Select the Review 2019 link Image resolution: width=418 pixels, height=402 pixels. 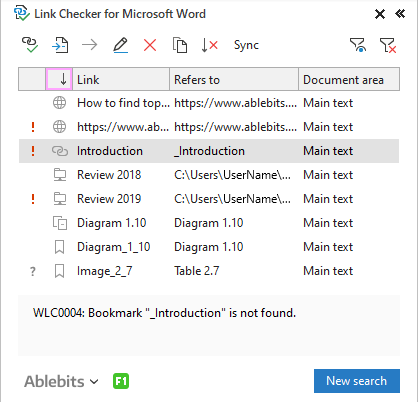pyautogui.click(x=109, y=199)
